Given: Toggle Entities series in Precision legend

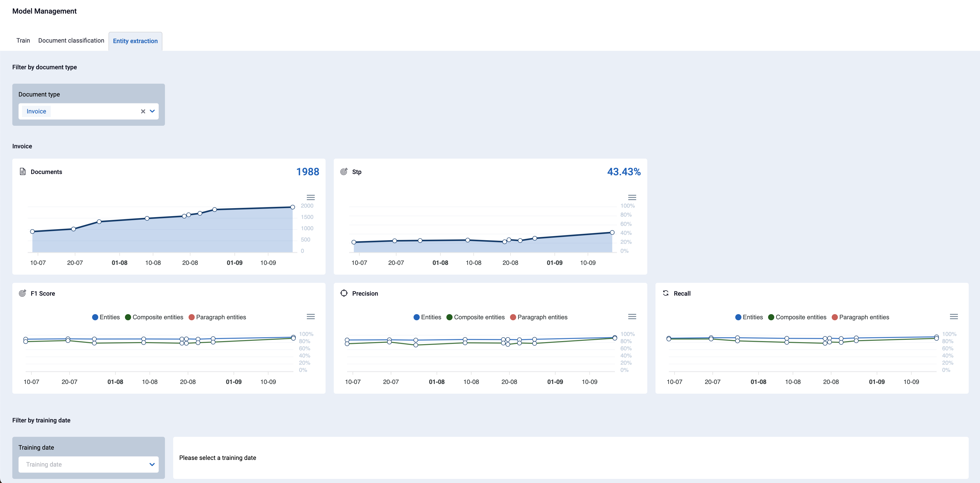Looking at the screenshot, I should point(427,317).
